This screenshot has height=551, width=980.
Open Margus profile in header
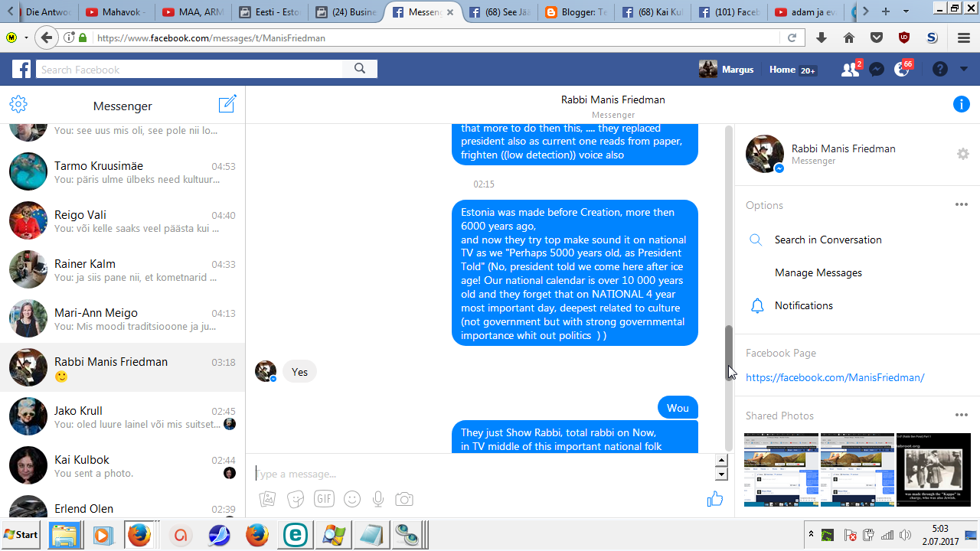pyautogui.click(x=727, y=70)
